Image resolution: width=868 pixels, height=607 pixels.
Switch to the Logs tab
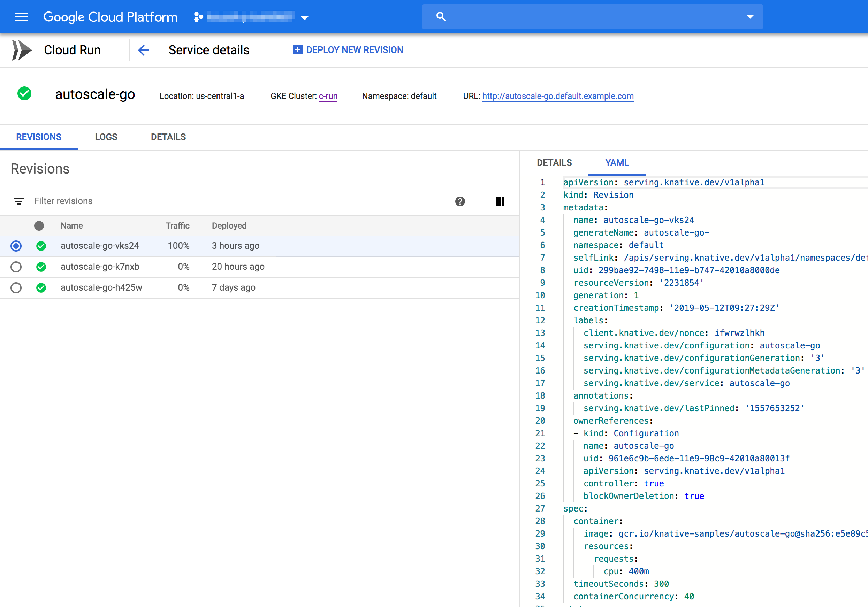(106, 137)
